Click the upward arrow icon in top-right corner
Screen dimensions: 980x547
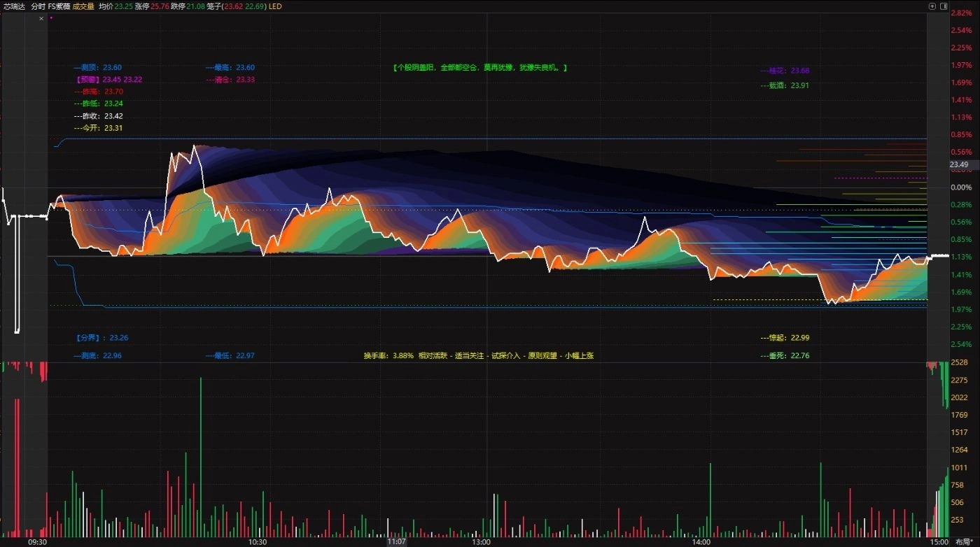pyautogui.click(x=932, y=6)
